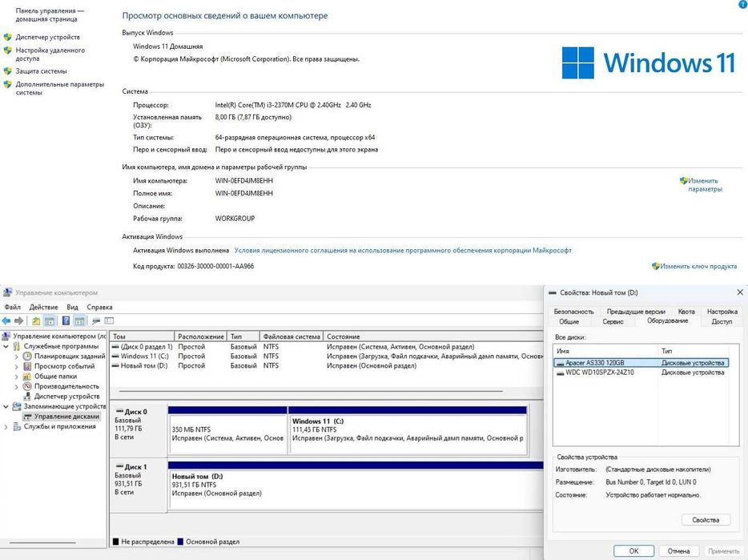This screenshot has width=748, height=560.
Task: Click the Свойства button in device properties
Action: pos(706,520)
